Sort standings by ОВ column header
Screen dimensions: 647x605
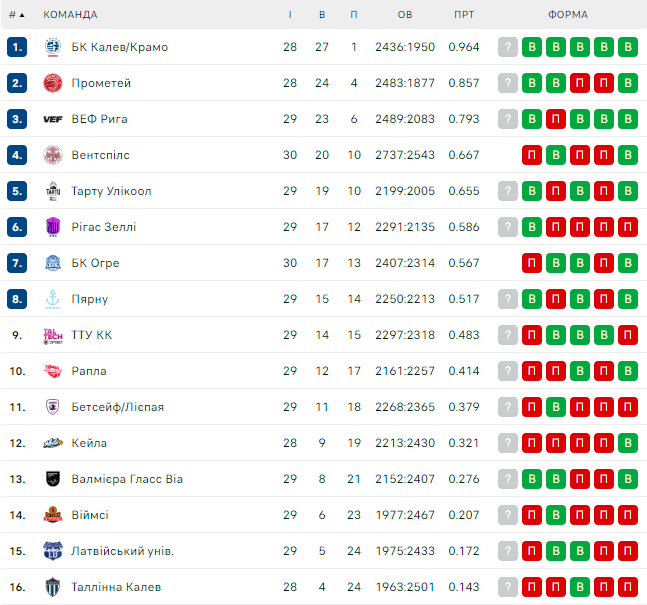pos(404,15)
